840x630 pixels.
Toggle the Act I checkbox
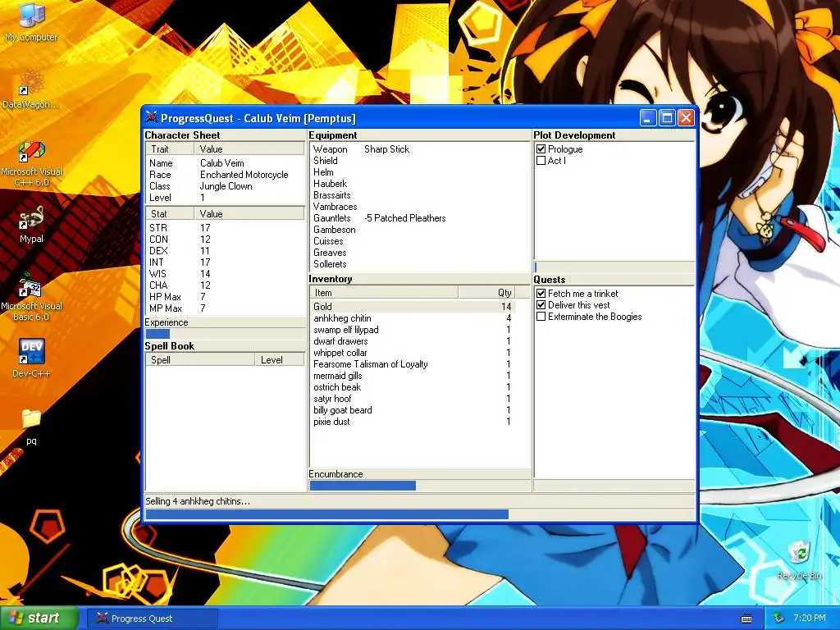[541, 160]
